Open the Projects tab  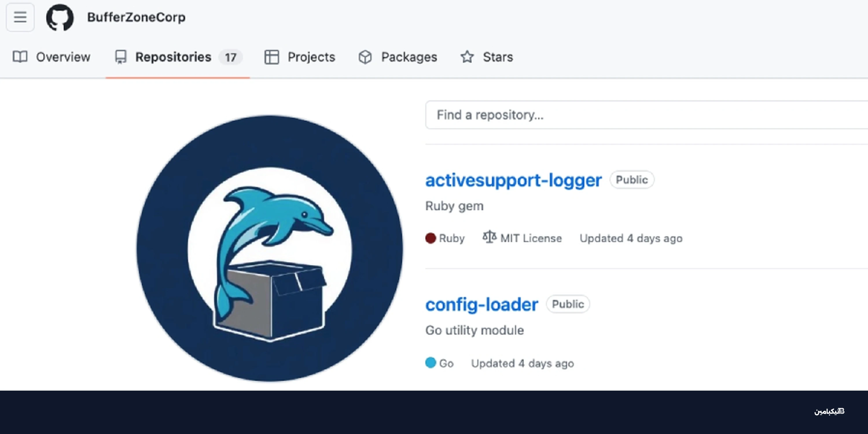[299, 57]
